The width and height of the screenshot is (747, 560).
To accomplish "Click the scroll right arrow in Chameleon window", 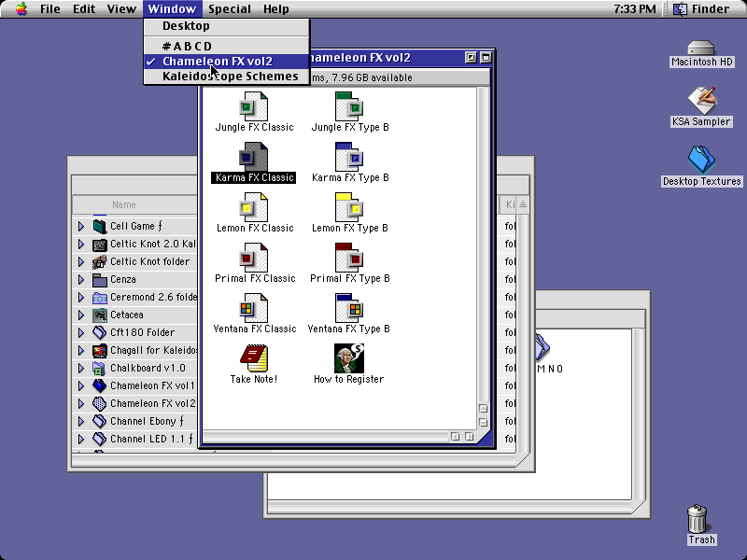I will [x=470, y=437].
